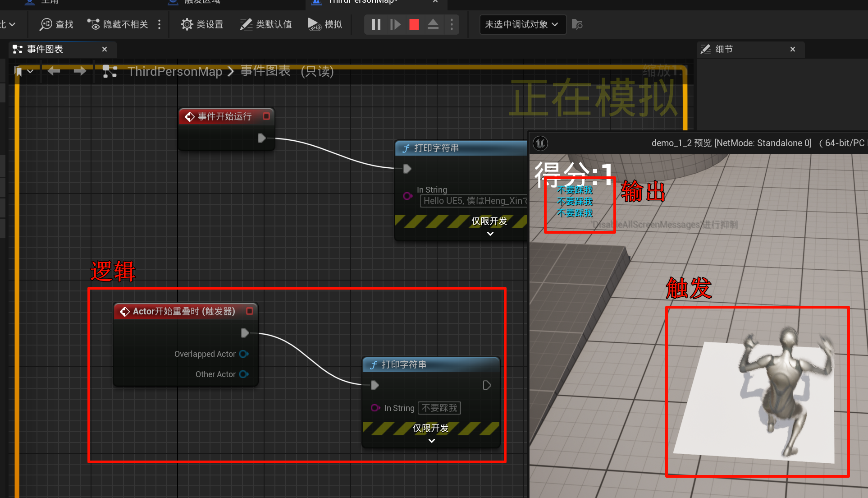868x498 pixels.
Task: Pause the running simulation
Action: click(x=376, y=24)
